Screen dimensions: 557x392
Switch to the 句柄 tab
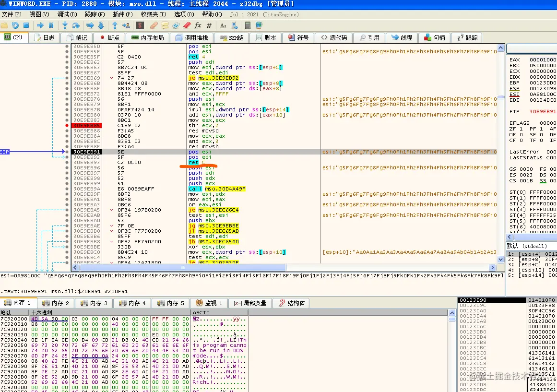(x=435, y=38)
